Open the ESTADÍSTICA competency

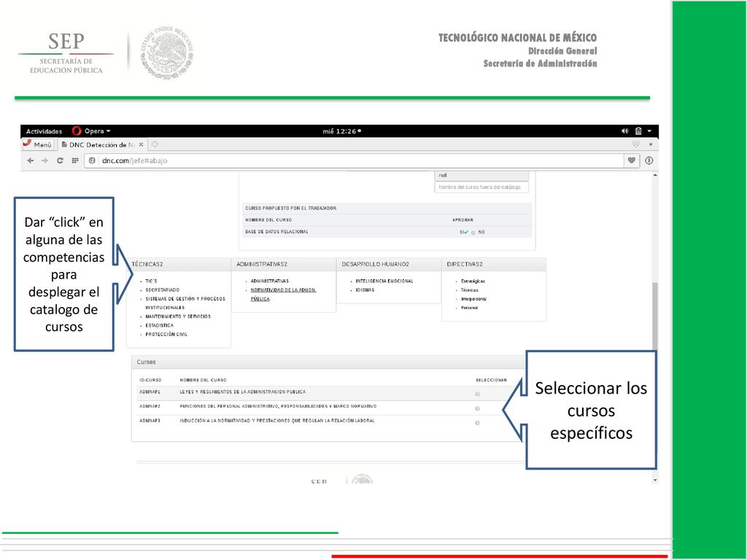click(x=160, y=326)
